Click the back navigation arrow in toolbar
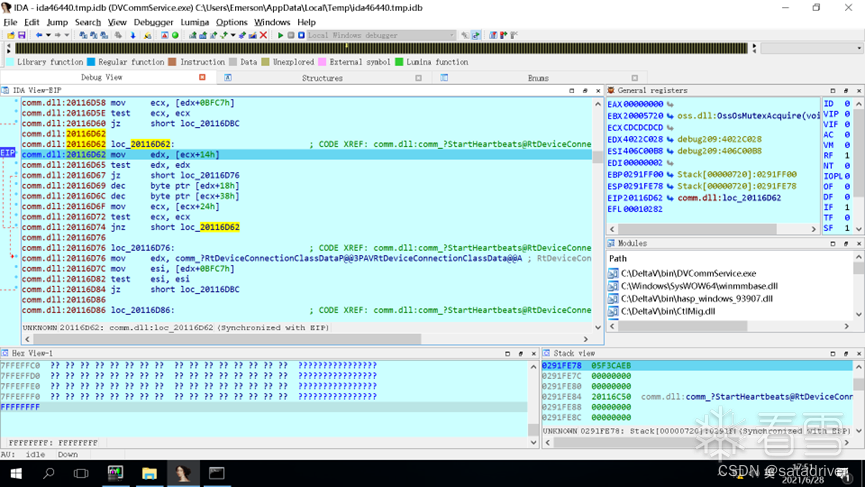Screen dimensions: 865x487 [39, 35]
